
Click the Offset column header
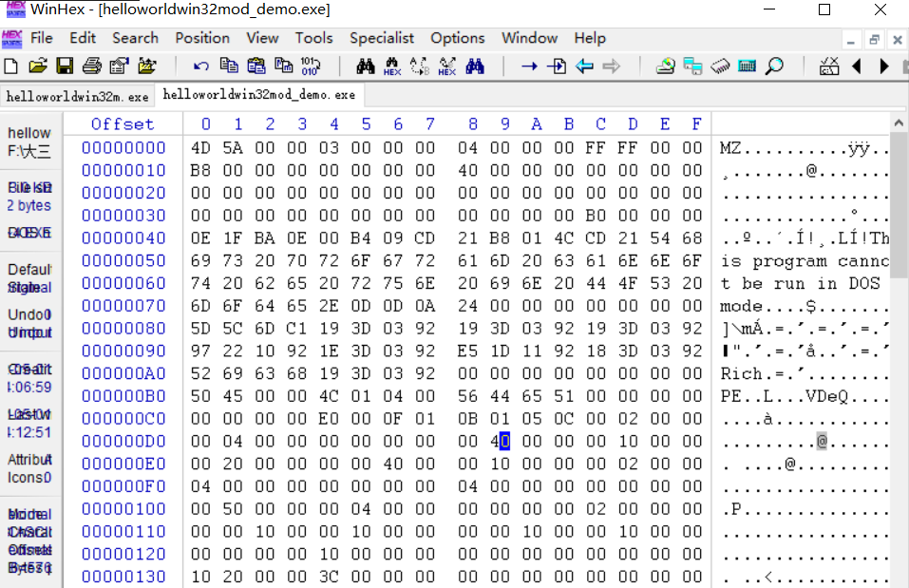pyautogui.click(x=123, y=124)
